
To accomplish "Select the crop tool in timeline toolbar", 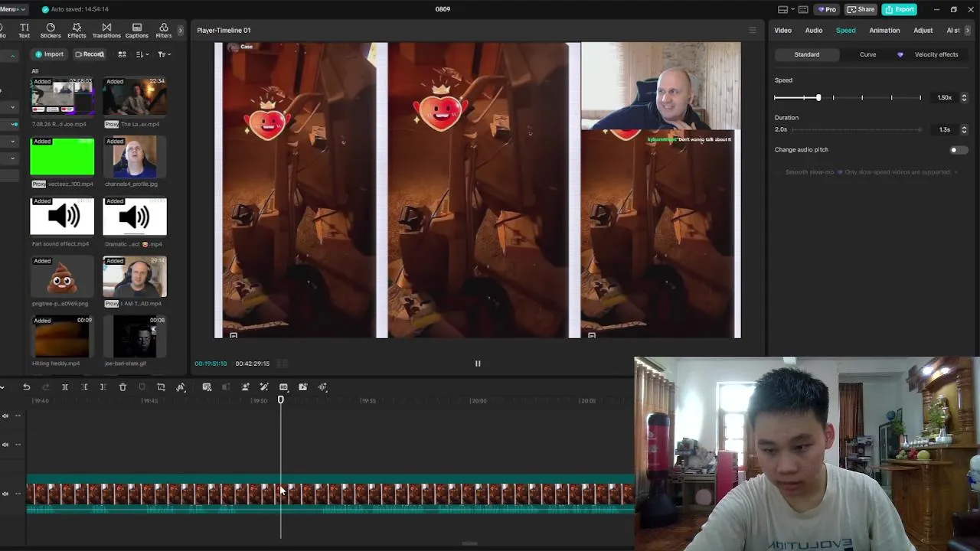I will click(x=161, y=387).
